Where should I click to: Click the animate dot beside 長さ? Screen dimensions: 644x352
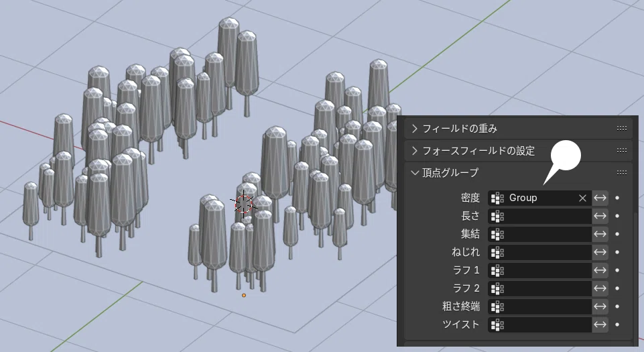tap(617, 216)
